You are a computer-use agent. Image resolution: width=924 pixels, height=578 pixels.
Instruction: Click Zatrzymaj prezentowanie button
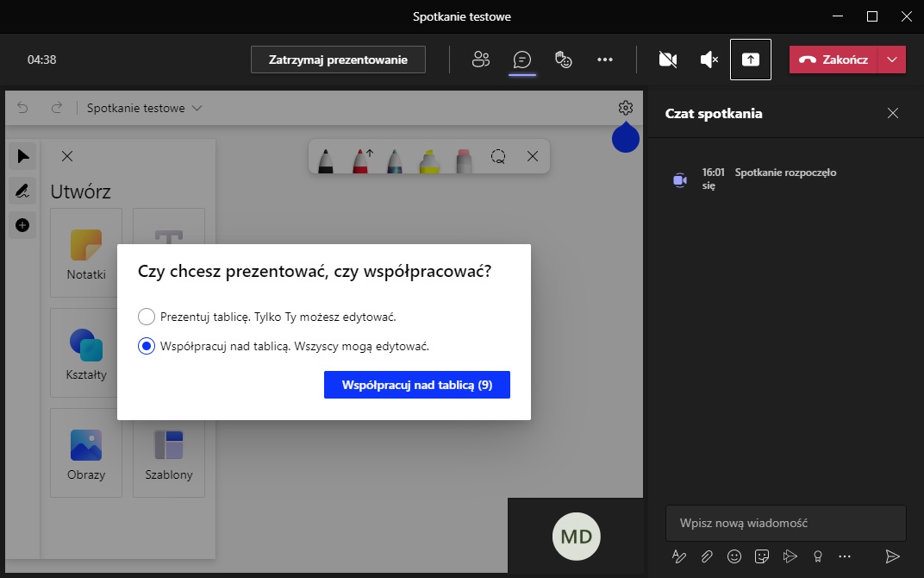tap(338, 60)
